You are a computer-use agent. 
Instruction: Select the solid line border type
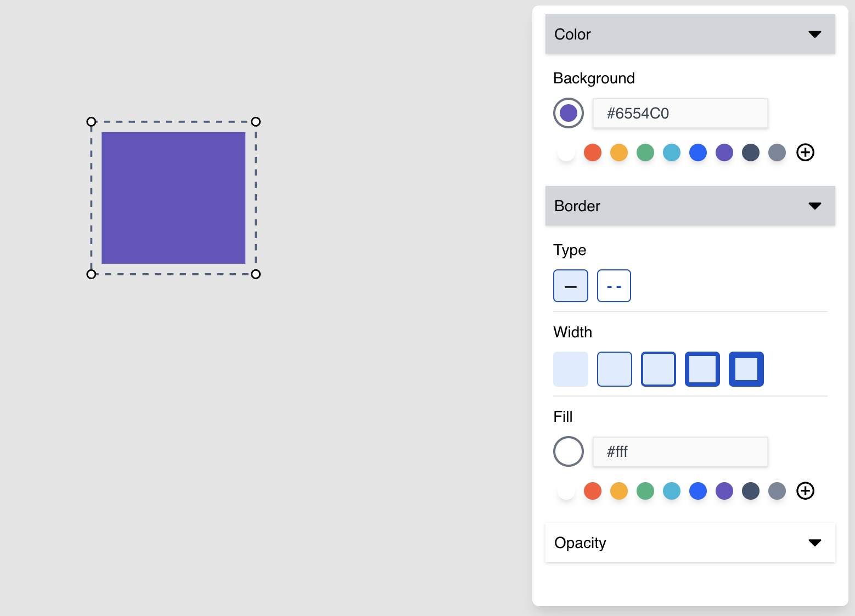click(570, 286)
